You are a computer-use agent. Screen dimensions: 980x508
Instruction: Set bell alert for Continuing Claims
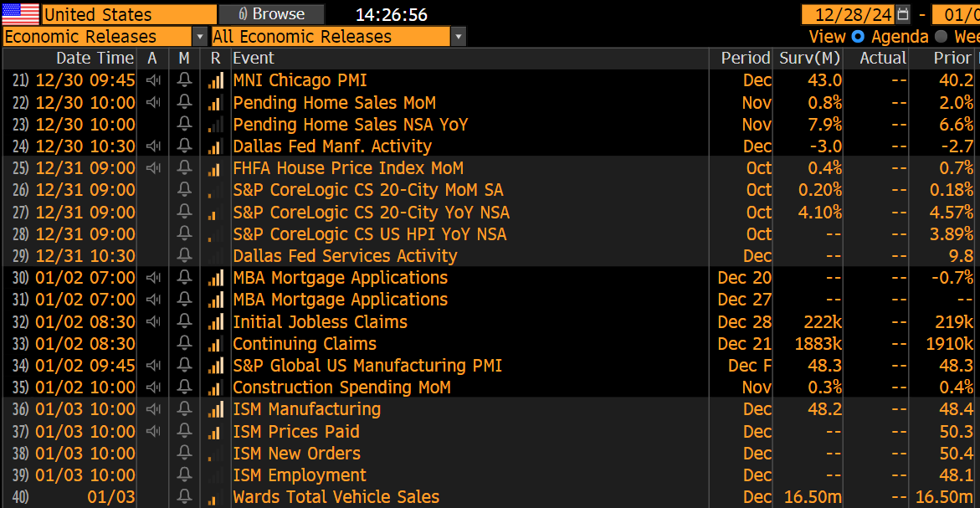tap(184, 344)
